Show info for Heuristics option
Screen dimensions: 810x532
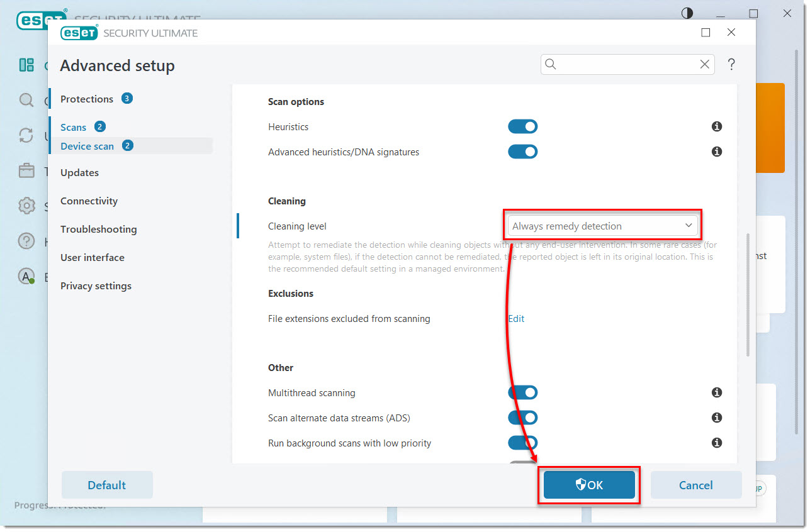point(716,126)
